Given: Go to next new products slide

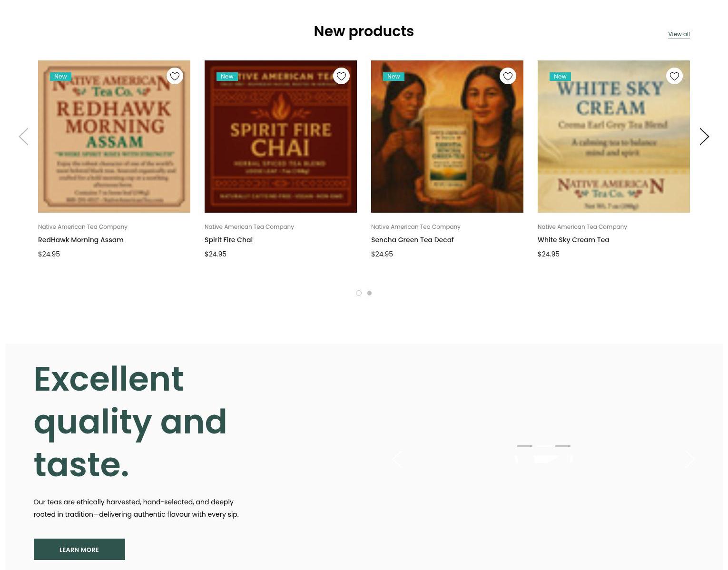Looking at the screenshot, I should (704, 137).
